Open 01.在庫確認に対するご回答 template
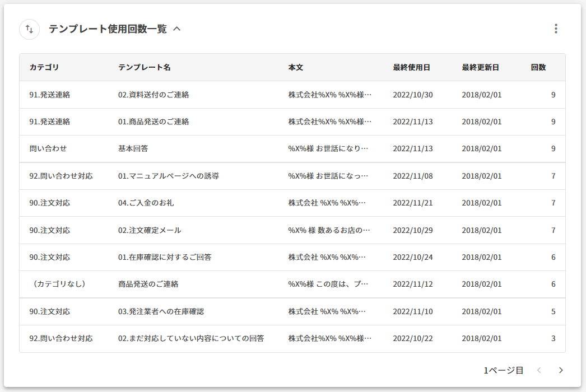Image resolution: width=586 pixels, height=392 pixels. point(165,257)
